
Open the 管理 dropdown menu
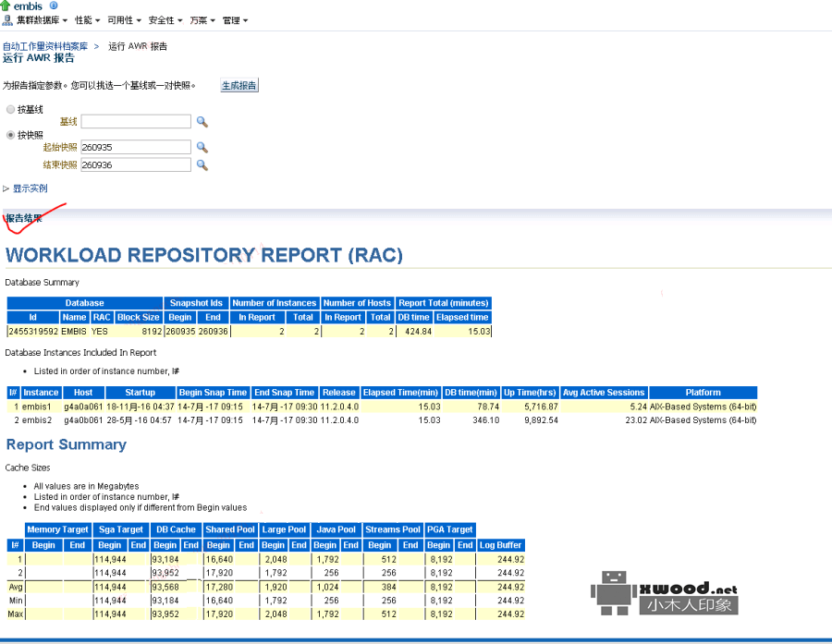[x=235, y=20]
